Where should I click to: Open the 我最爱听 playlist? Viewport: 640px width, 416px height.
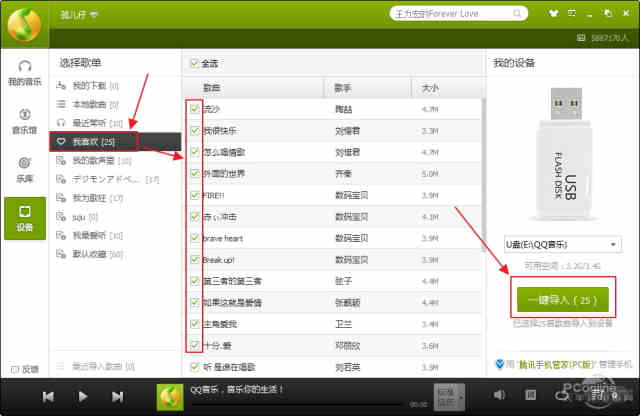coord(97,236)
